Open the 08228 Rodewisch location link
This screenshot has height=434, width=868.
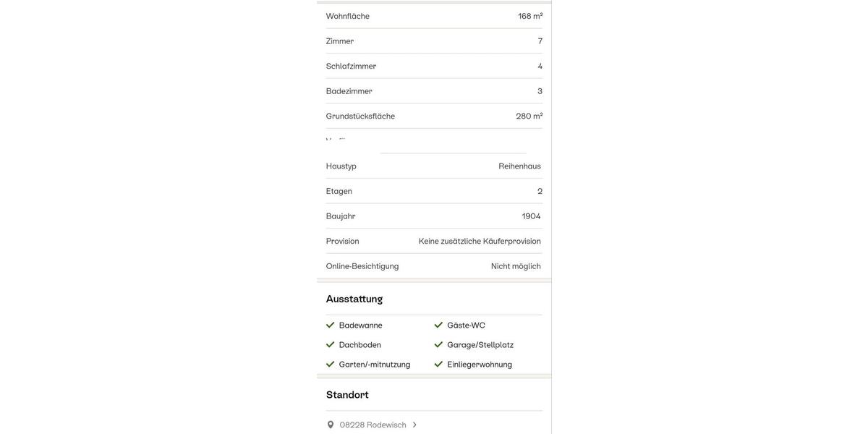coord(373,425)
